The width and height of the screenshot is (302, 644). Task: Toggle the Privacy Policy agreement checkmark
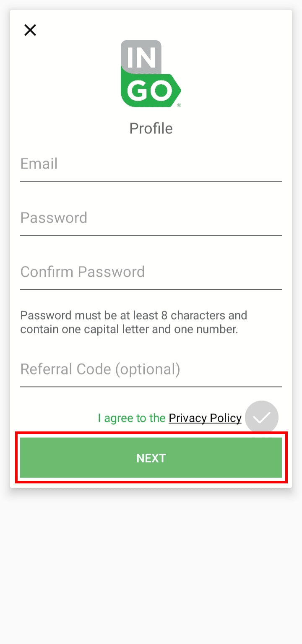tap(261, 418)
